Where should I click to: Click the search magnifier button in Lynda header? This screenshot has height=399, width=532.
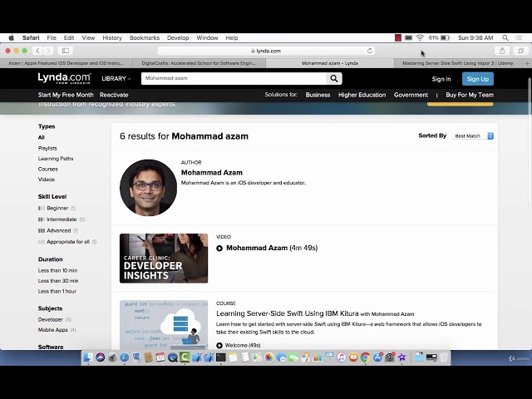click(x=334, y=79)
